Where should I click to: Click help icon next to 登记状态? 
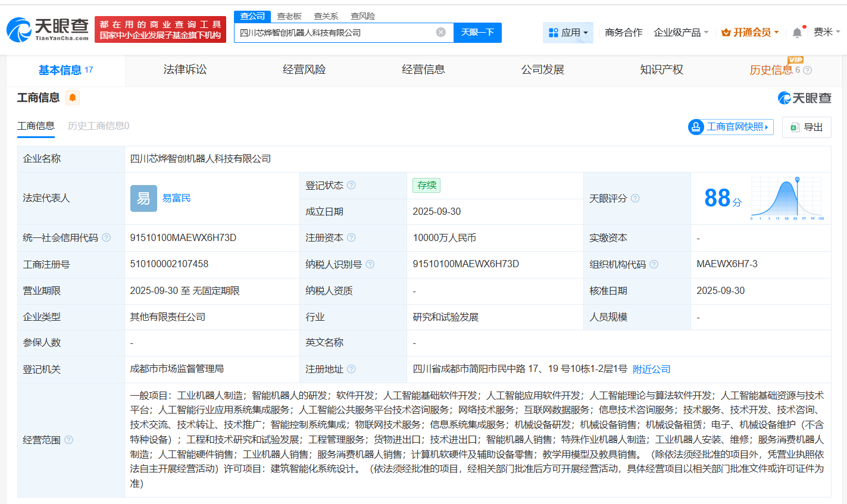pos(351,186)
